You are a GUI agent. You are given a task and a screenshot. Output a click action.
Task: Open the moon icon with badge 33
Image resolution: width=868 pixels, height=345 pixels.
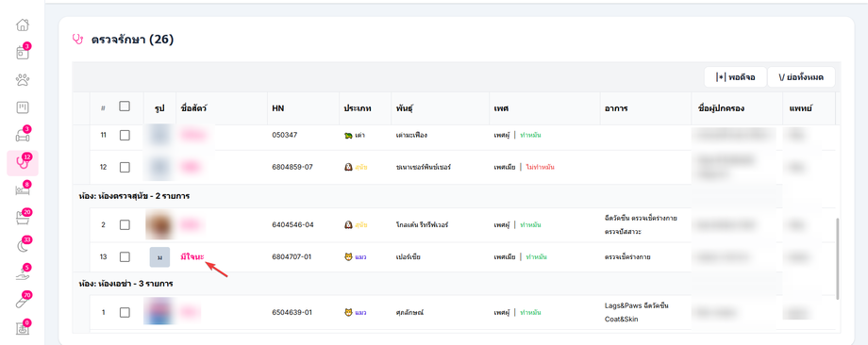click(22, 245)
